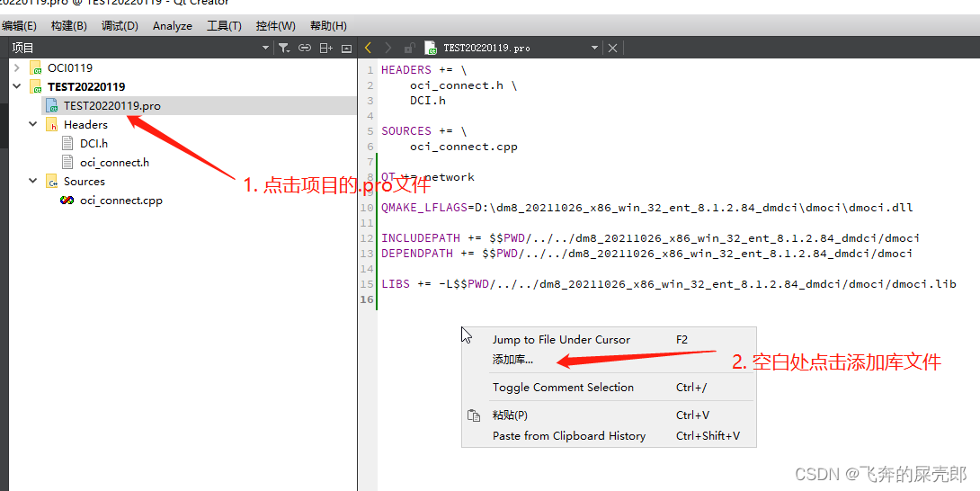Select TEST20220119.pro in project tree

(111, 106)
